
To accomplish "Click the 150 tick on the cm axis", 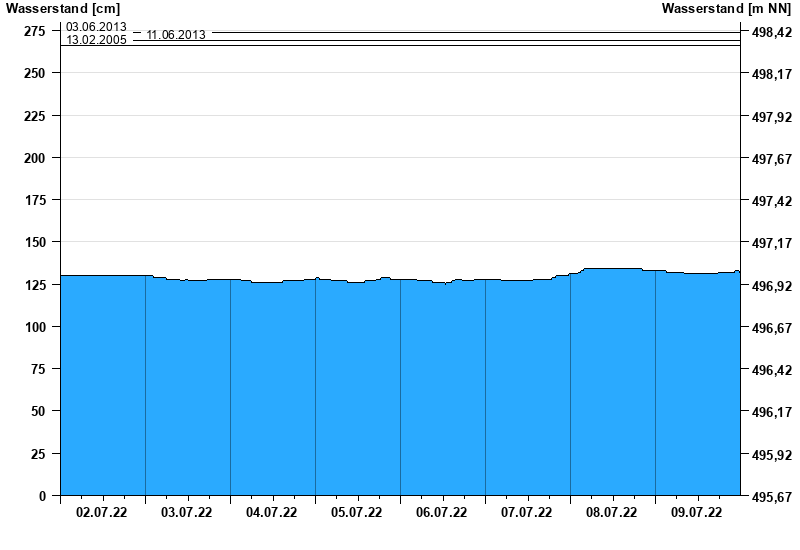I will (35, 242).
